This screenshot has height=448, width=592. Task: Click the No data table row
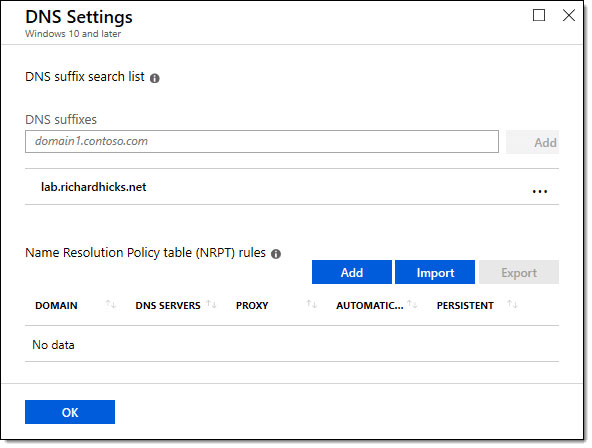(x=292, y=344)
